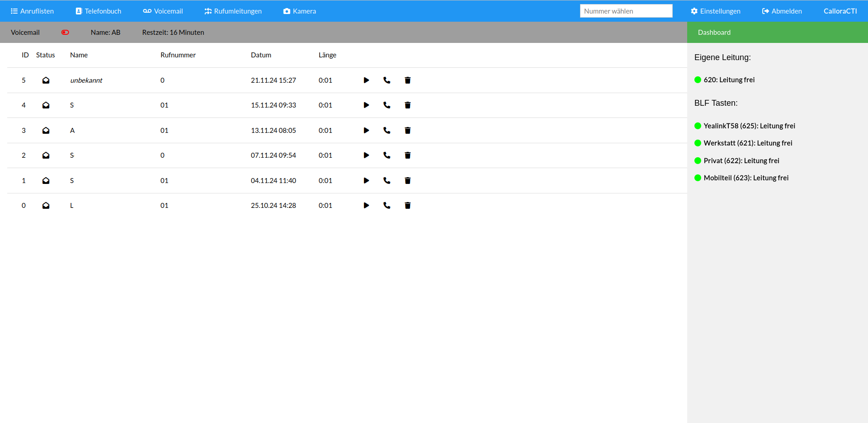Play voicemail ID 5 from unbekannt
This screenshot has height=423, width=868.
[x=366, y=80]
